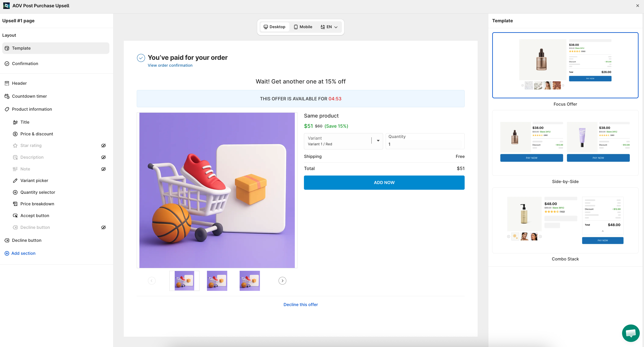The height and width of the screenshot is (347, 644).
Task: Click the Price breakdown receipt icon
Action: [x=15, y=204]
